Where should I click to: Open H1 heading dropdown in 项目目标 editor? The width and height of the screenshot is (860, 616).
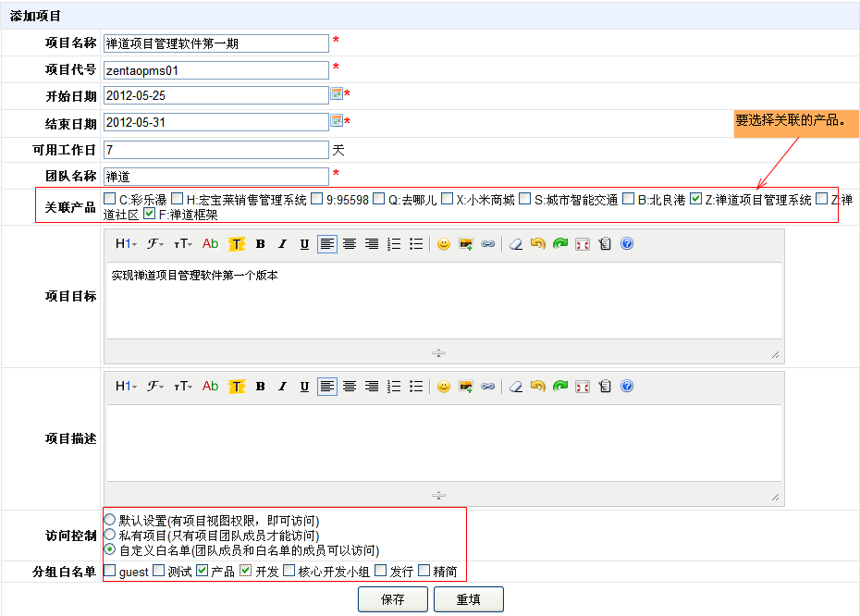coord(126,244)
